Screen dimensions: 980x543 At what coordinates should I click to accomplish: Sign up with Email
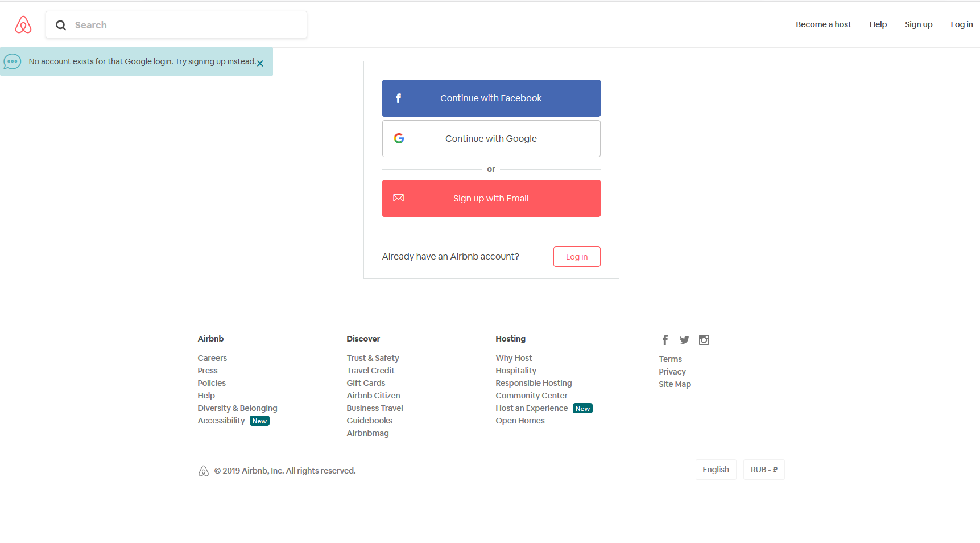(491, 199)
